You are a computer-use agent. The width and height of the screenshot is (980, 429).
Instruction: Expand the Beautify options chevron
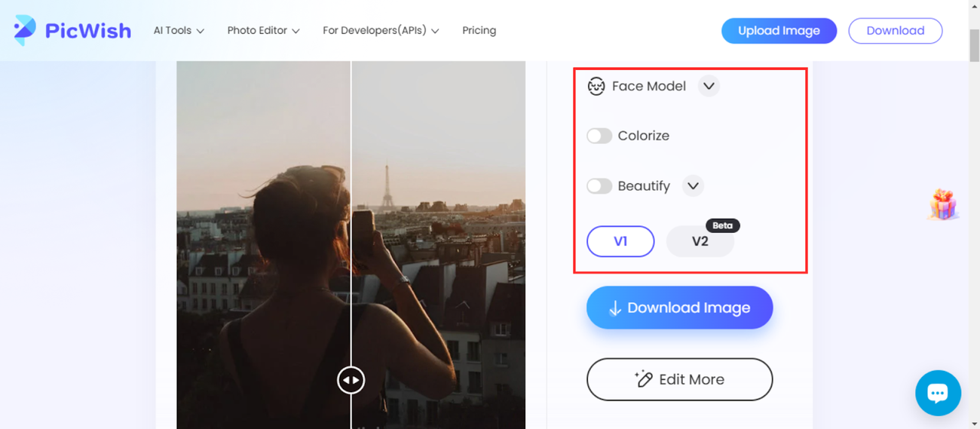[x=692, y=186]
